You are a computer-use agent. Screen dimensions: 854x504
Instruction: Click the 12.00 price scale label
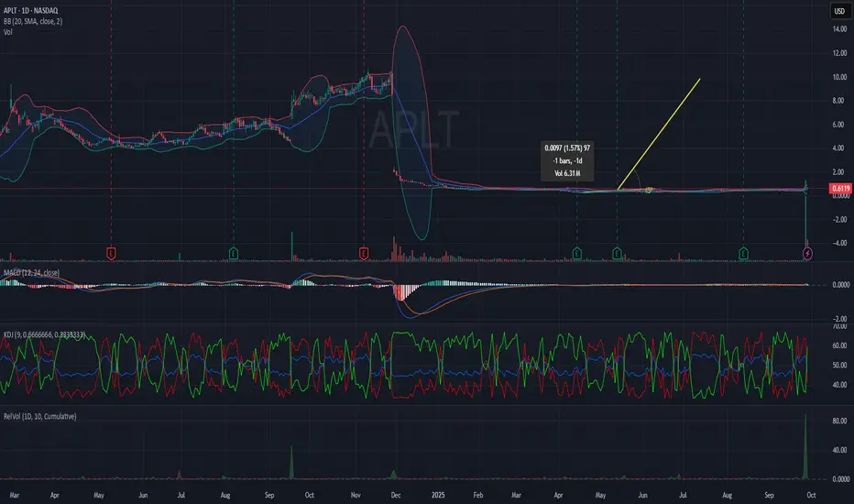(x=839, y=53)
